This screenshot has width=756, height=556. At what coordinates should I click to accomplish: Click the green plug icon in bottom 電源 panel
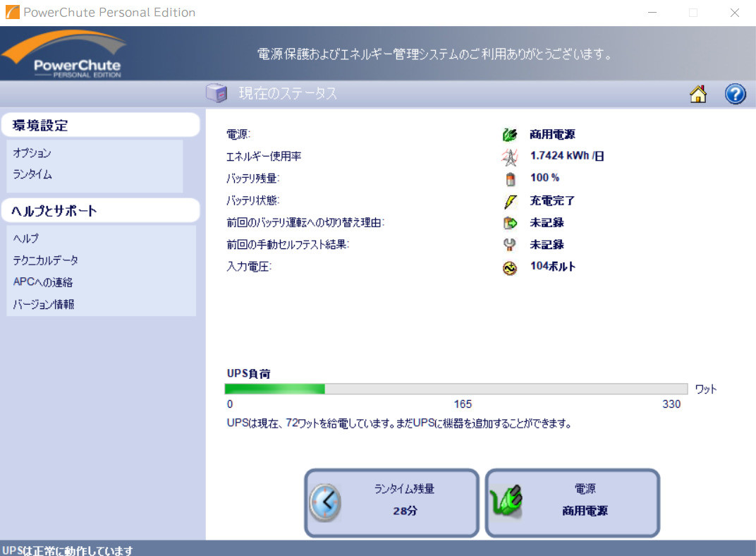(506, 502)
